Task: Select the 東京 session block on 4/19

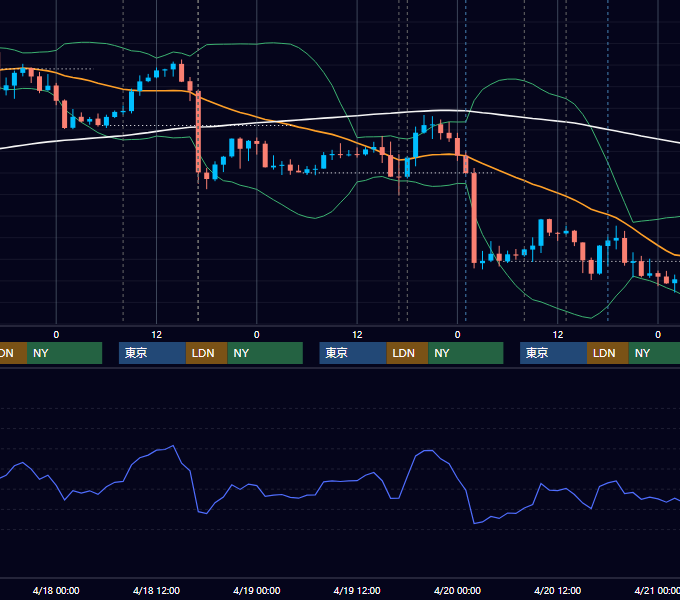Action: click(353, 353)
